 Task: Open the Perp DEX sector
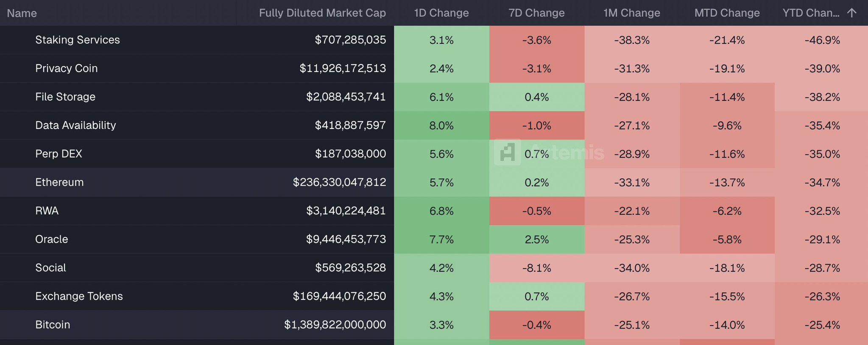(59, 154)
